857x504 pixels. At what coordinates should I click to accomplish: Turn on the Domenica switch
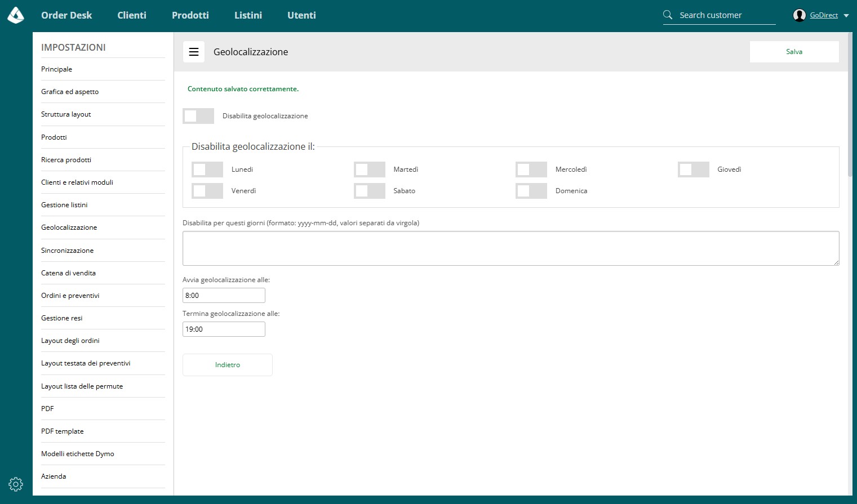[x=531, y=191]
